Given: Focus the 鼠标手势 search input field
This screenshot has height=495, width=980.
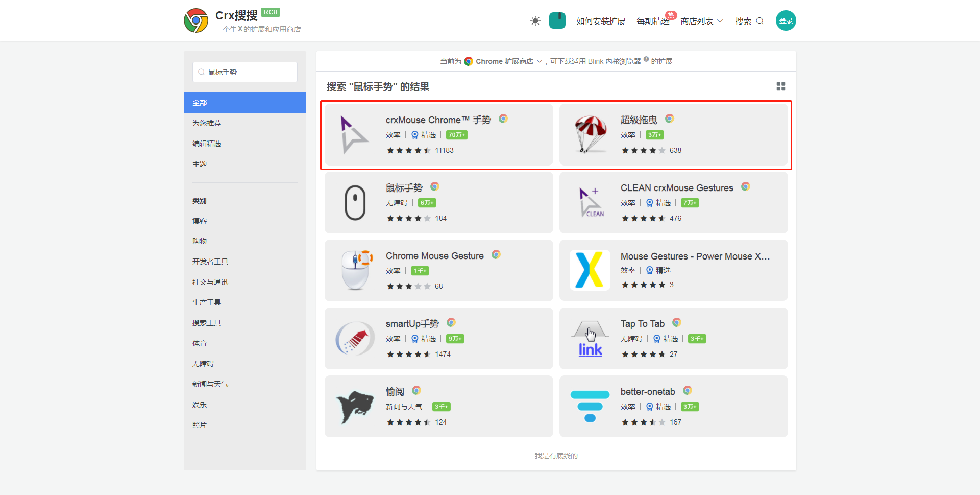Looking at the screenshot, I should (245, 72).
